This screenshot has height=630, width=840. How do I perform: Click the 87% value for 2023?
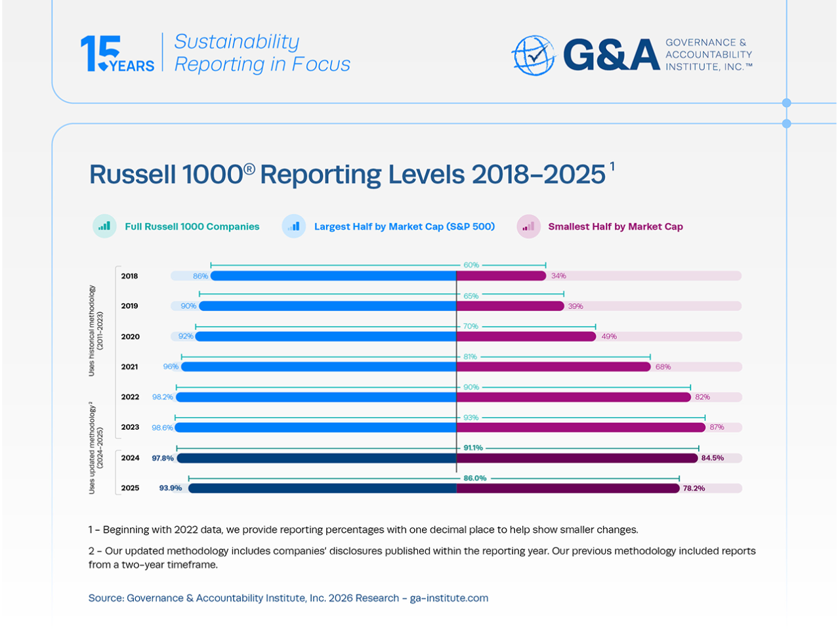click(x=717, y=427)
